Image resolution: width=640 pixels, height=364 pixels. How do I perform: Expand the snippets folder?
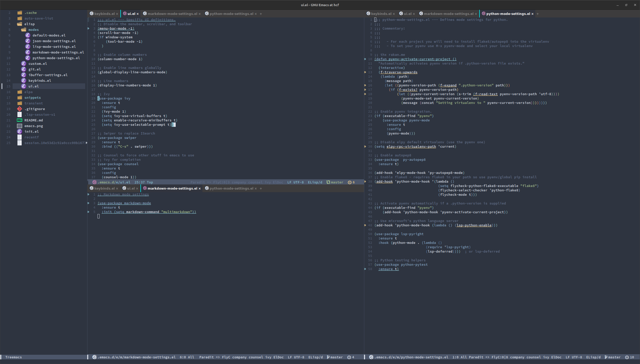coord(32,97)
